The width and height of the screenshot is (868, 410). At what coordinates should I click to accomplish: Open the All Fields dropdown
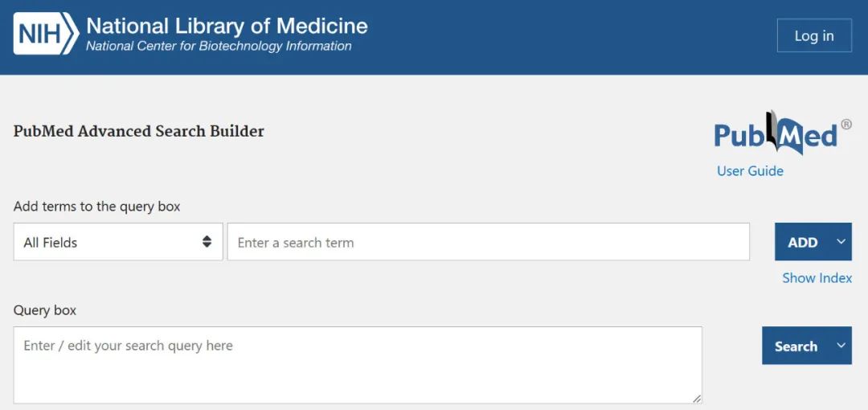pos(117,242)
